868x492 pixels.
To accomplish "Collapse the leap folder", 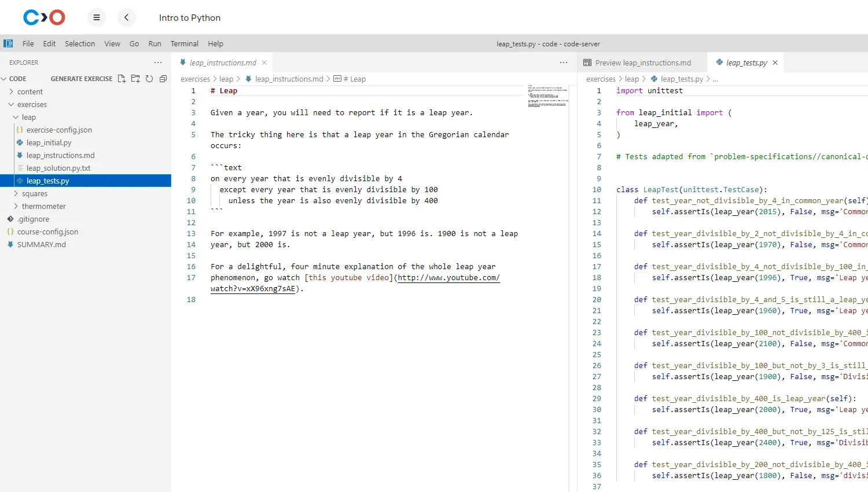I will click(86, 117).
